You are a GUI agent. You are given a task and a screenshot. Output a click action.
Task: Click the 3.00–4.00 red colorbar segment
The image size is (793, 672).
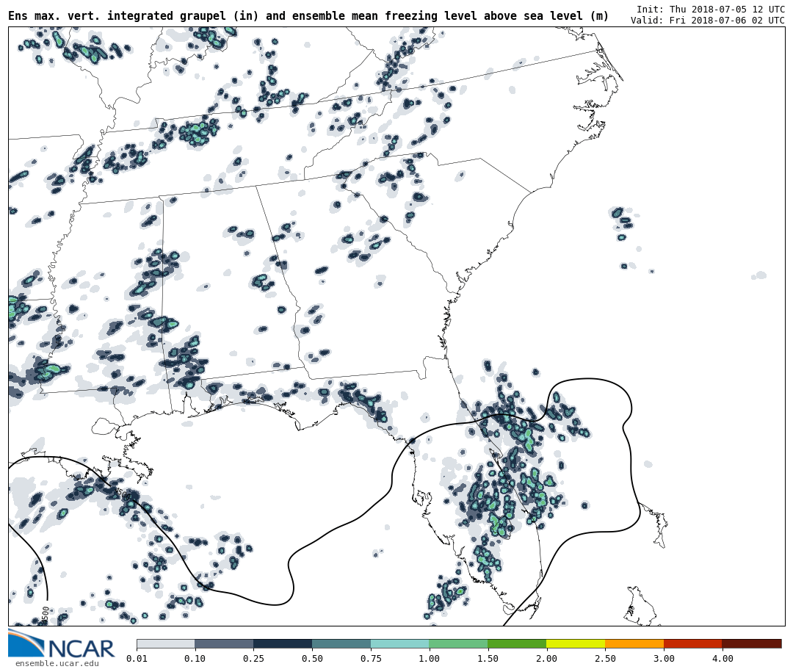693,643
